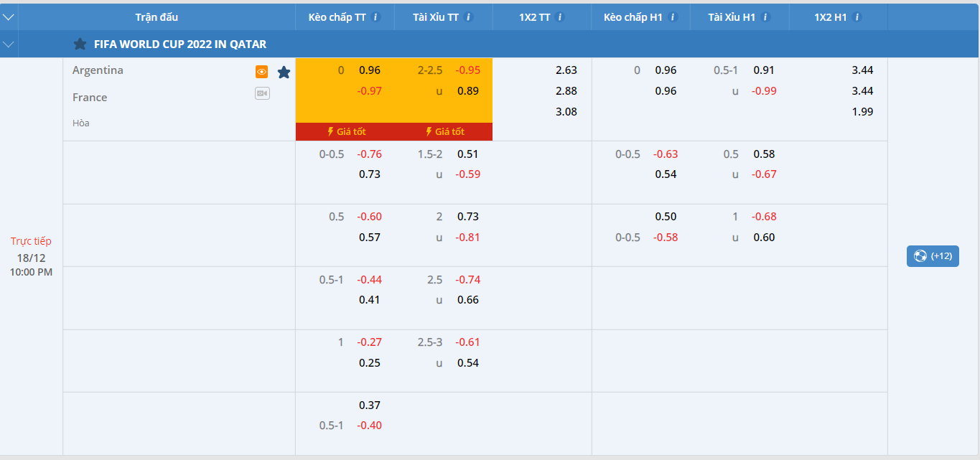Click the Tài Xỉu TT column header label

(x=436, y=17)
